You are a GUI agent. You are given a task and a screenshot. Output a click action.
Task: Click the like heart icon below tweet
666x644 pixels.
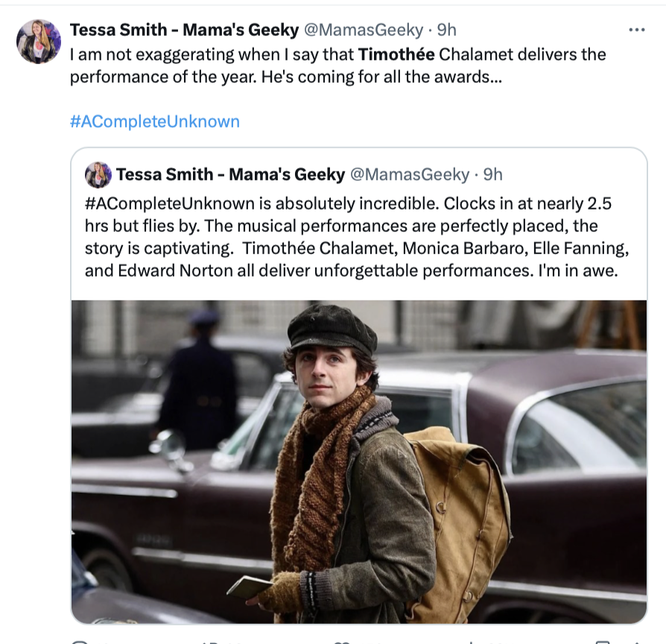[341, 642]
